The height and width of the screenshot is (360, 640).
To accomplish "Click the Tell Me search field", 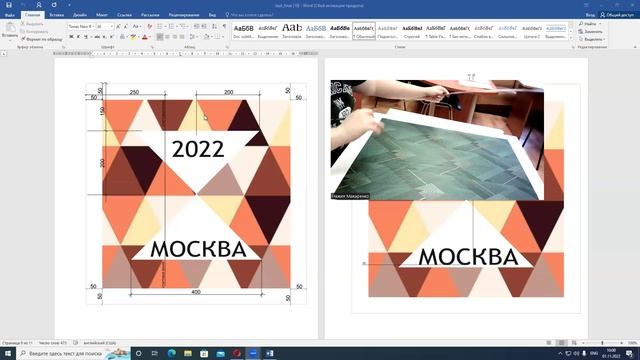I will click(250, 15).
